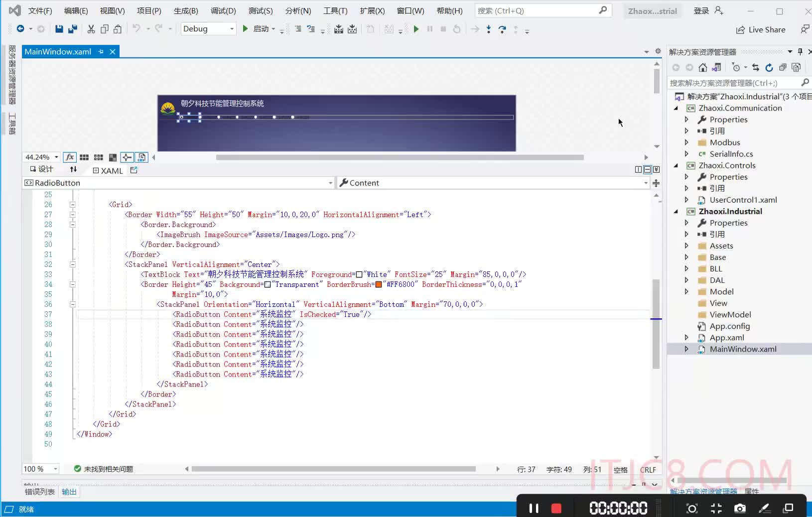
Task: Toggle show snap grid in designer
Action: tap(84, 157)
